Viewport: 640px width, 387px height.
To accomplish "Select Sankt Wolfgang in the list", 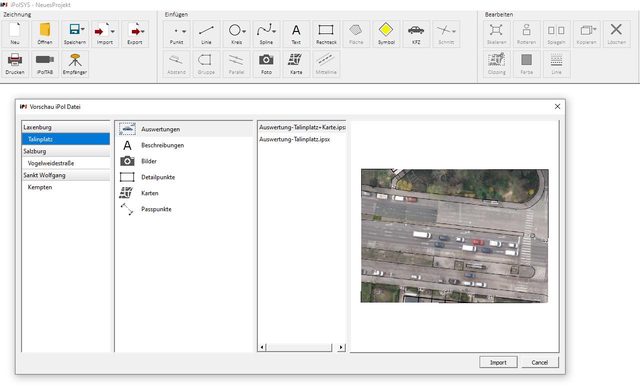I will (66, 175).
